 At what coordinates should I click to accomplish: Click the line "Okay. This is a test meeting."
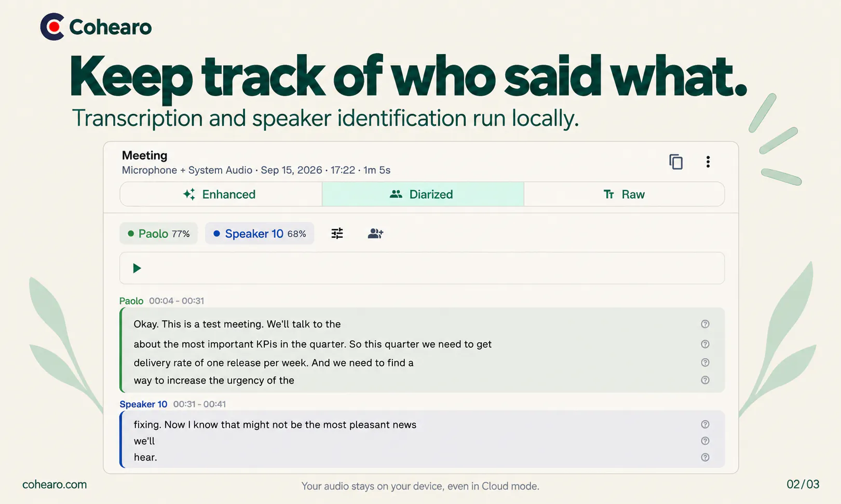pos(237,324)
